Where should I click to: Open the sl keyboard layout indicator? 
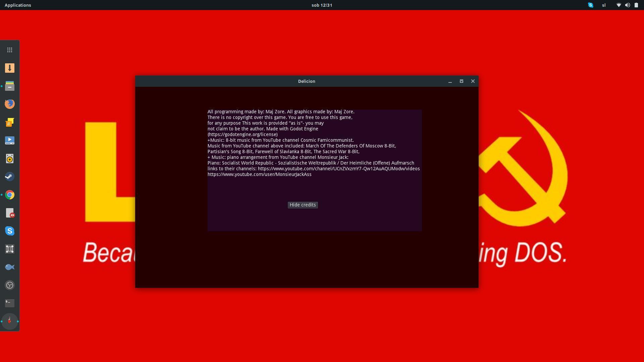[x=604, y=5]
